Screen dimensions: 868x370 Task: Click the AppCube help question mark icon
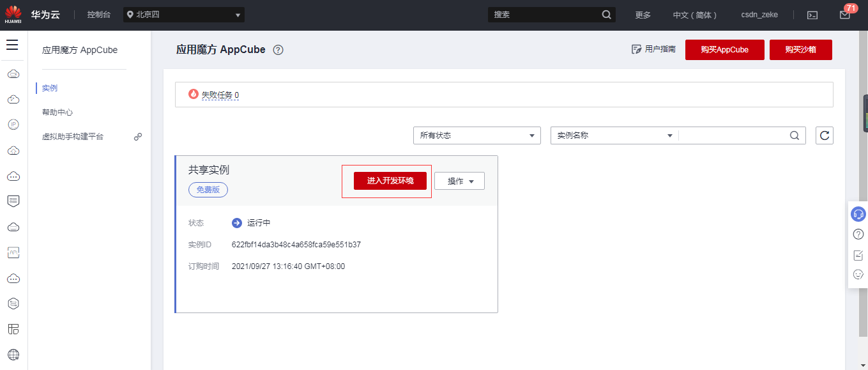coord(278,50)
